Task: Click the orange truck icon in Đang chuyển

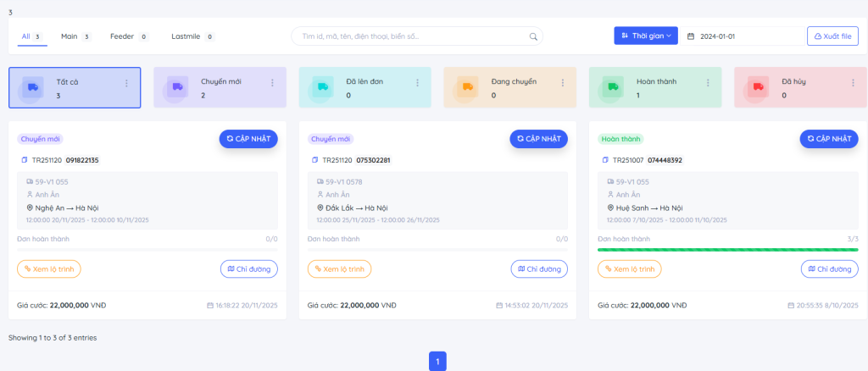Action: click(467, 87)
